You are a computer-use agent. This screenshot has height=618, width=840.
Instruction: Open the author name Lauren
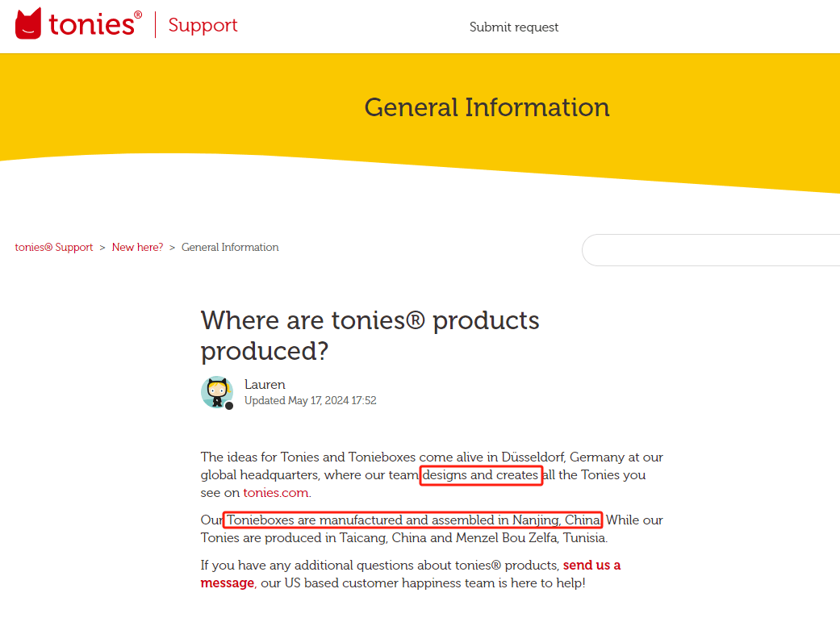[265, 385]
